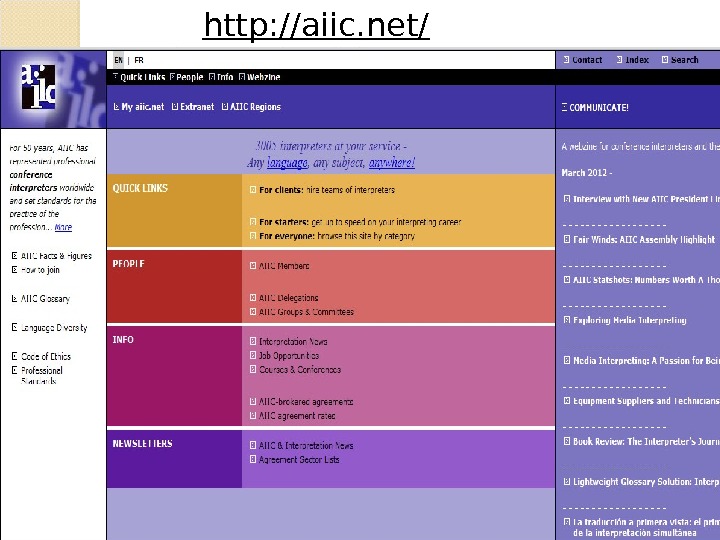This screenshot has width=720, height=540.
Task: Select Webzine in the black menu bar
Action: 264,77
